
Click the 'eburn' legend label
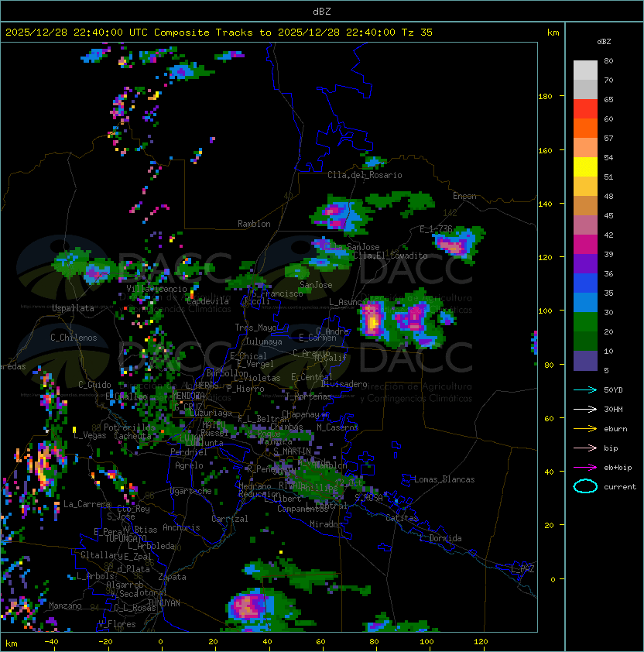click(x=615, y=429)
